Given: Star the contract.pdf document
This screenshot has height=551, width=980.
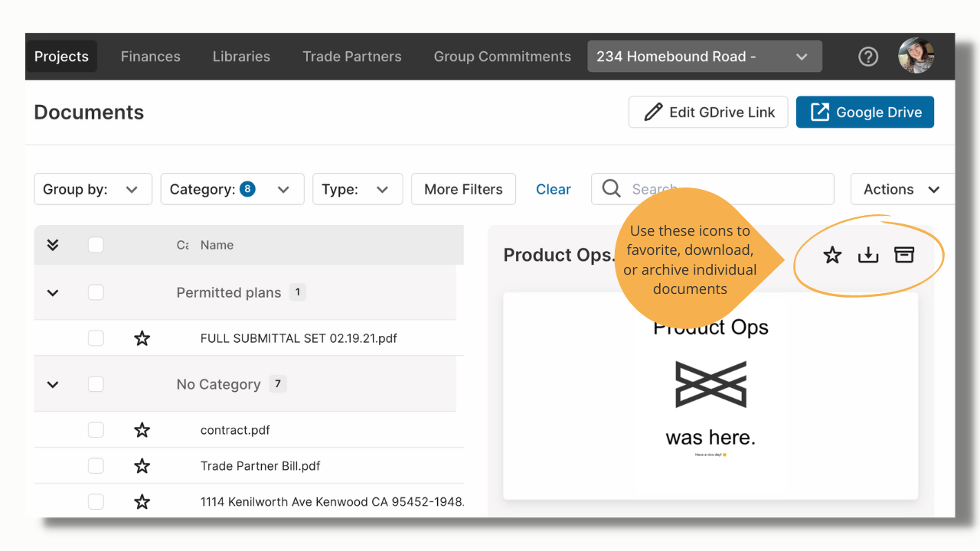Looking at the screenshot, I should pos(142,430).
